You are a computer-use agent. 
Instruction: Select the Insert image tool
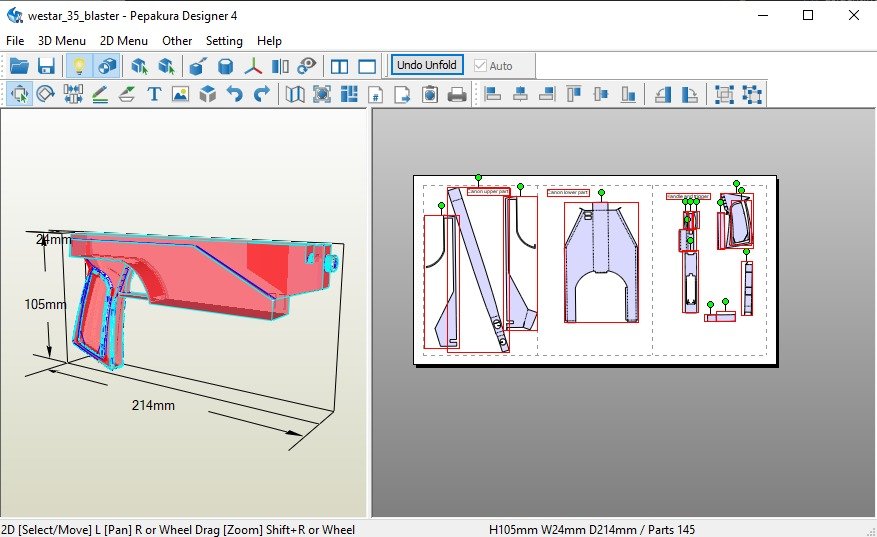click(181, 93)
